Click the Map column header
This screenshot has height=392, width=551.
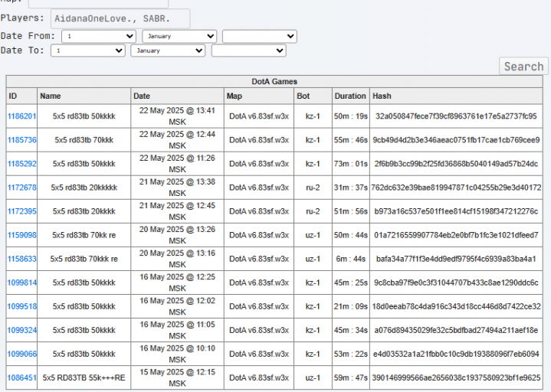[x=259, y=96]
